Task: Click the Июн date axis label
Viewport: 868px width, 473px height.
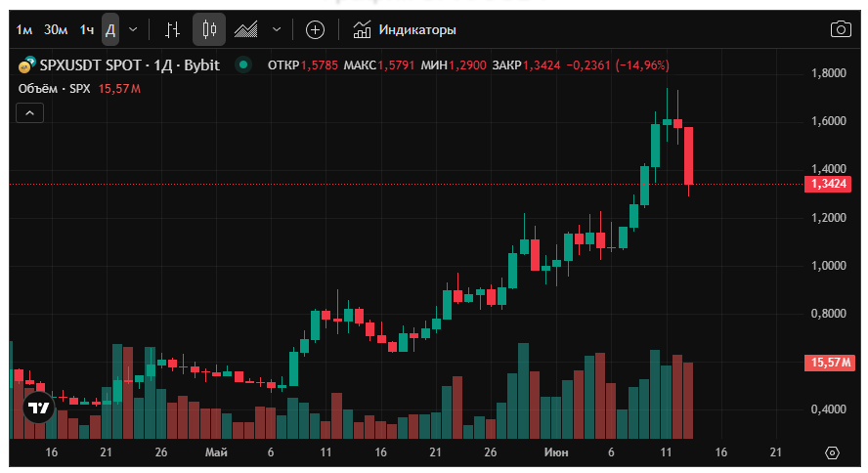Action: [556, 452]
